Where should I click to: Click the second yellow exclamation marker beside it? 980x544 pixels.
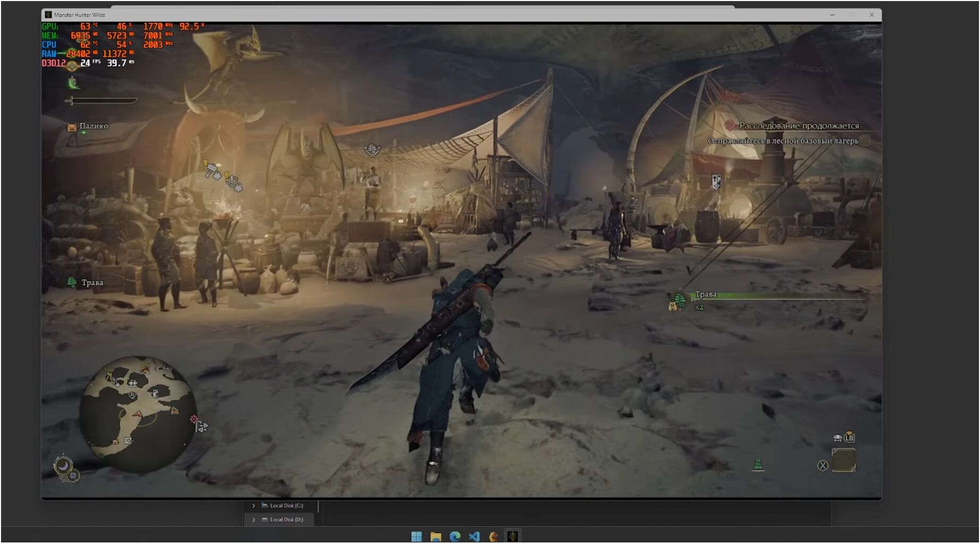coord(226,176)
